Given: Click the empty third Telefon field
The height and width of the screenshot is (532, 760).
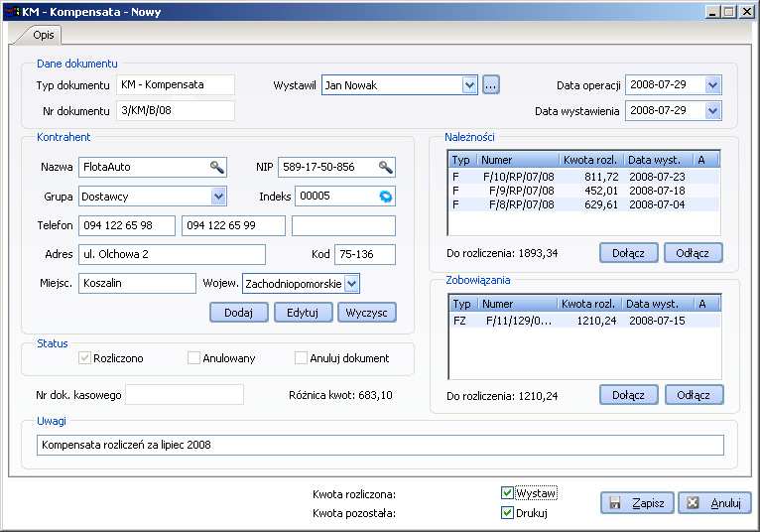Looking at the screenshot, I should (343, 226).
